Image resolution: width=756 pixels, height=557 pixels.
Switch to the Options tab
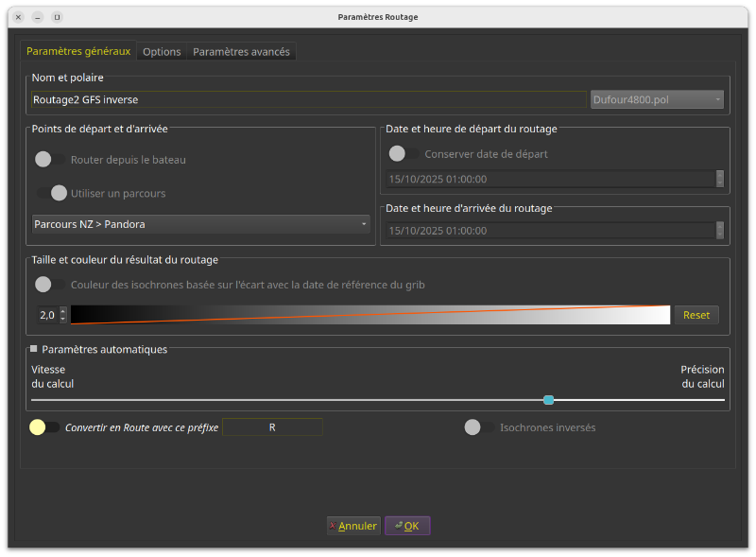(x=162, y=52)
